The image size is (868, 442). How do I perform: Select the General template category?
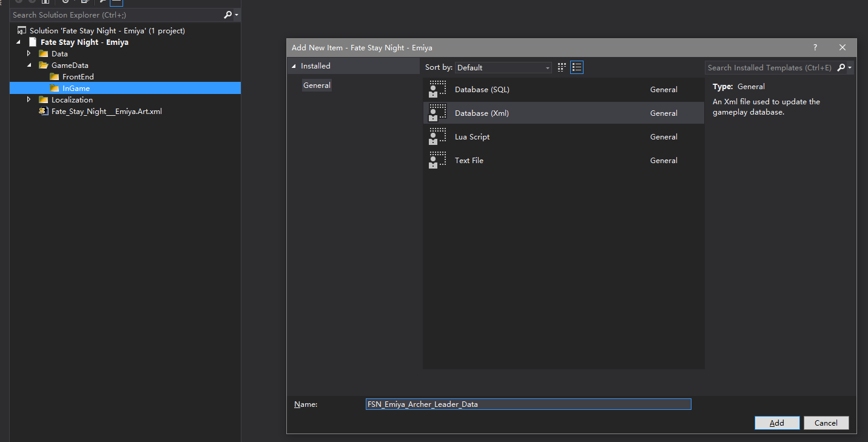317,85
